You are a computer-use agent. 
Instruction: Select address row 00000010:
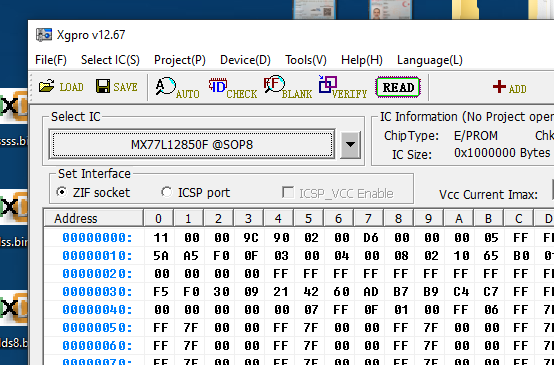[x=97, y=256]
